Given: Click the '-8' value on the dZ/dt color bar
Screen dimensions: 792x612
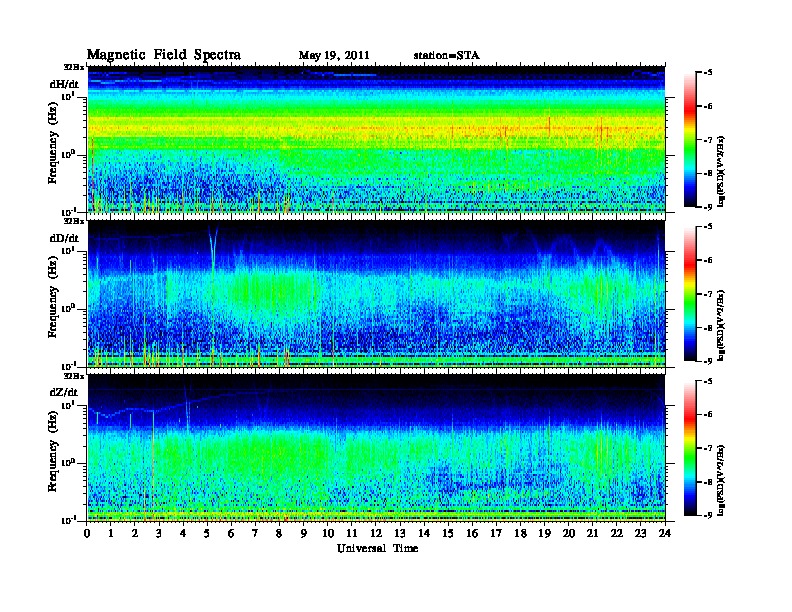Looking at the screenshot, I should click(x=708, y=482).
